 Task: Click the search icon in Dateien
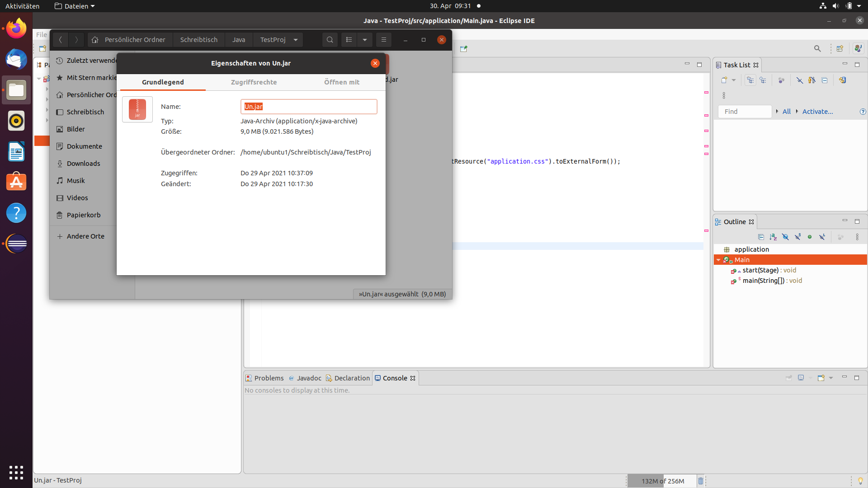tap(330, 40)
